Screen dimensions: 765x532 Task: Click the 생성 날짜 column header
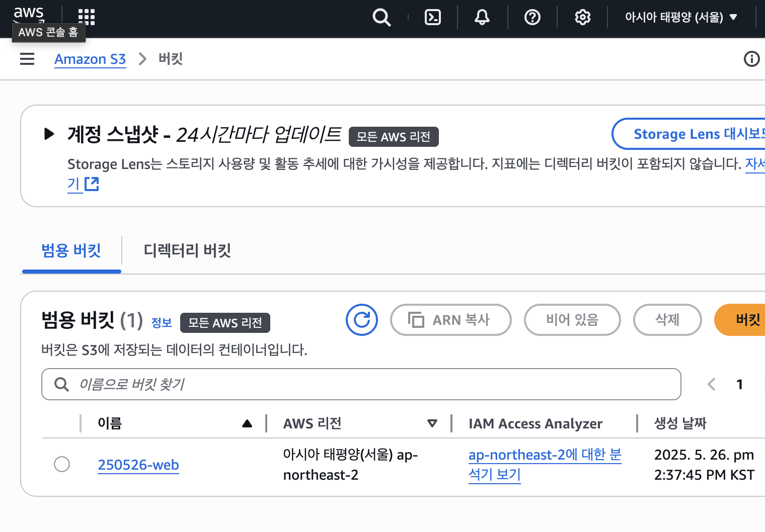click(x=680, y=423)
